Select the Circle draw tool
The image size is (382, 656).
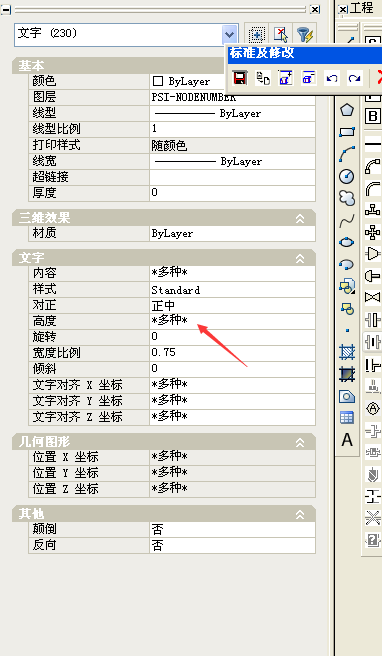pos(347,176)
